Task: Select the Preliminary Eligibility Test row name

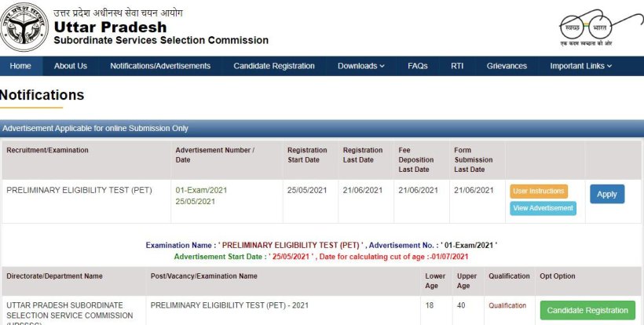Action: click(x=79, y=190)
